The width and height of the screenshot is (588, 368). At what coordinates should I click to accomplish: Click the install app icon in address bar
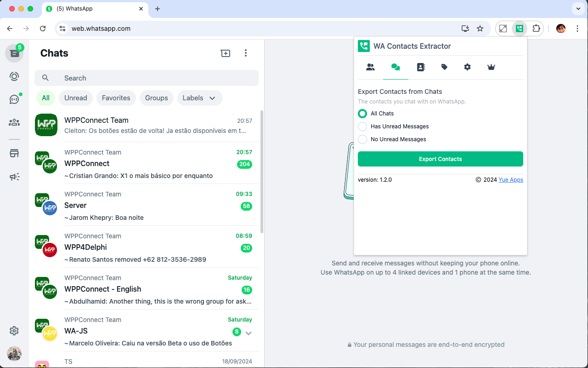465,29
